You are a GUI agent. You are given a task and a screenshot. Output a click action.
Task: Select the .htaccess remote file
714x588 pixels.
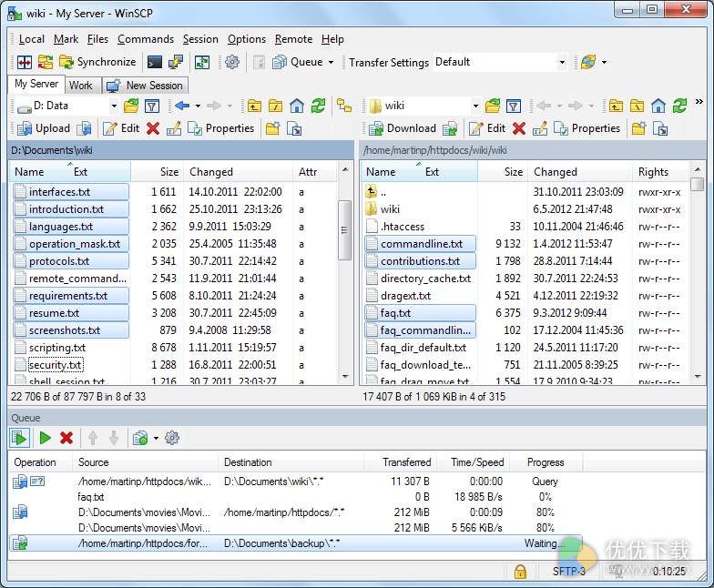click(x=403, y=227)
